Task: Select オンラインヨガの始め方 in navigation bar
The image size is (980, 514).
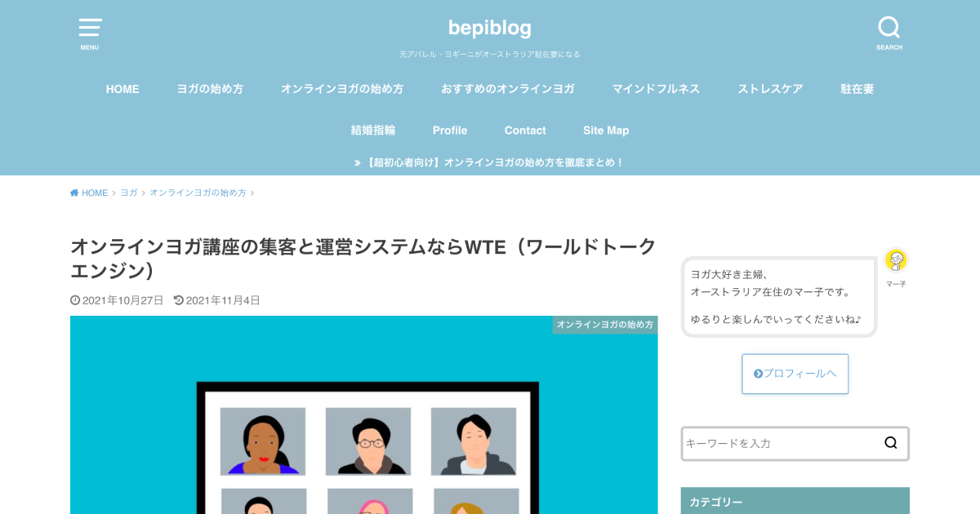Action: point(342,89)
